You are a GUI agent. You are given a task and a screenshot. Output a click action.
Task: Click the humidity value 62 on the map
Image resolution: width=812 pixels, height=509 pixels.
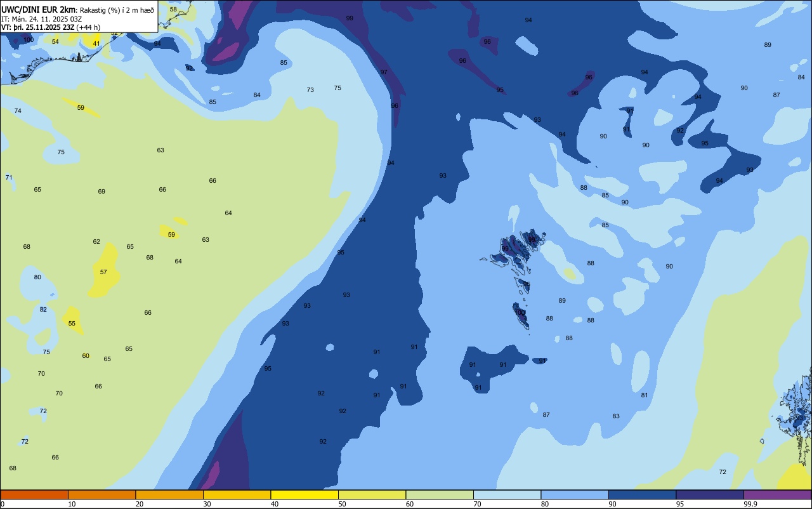pyautogui.click(x=96, y=242)
